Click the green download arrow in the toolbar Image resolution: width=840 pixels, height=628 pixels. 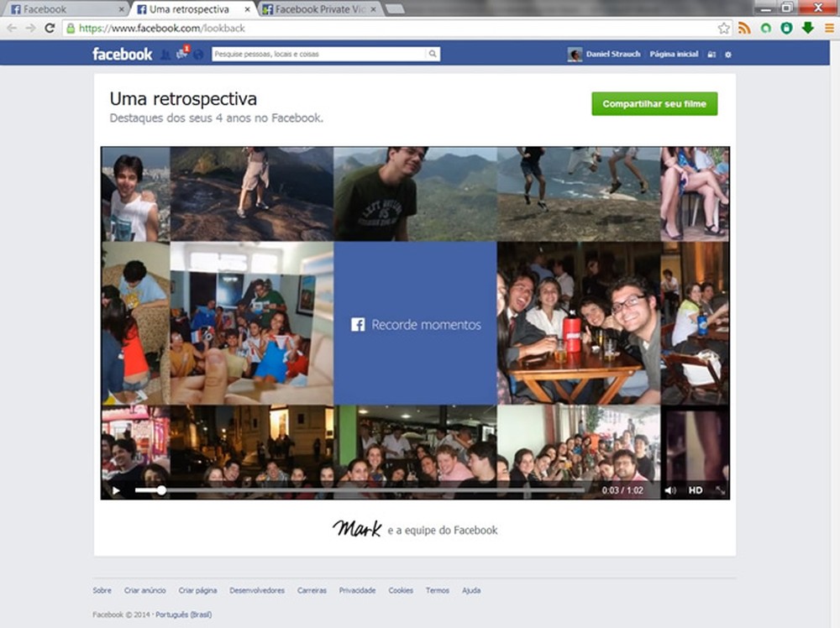(x=806, y=28)
